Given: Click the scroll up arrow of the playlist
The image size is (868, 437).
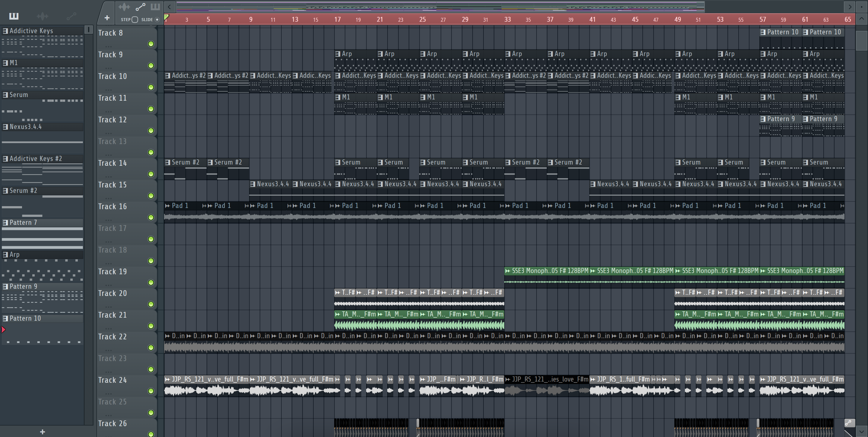Looking at the screenshot, I should pyautogui.click(x=861, y=18).
